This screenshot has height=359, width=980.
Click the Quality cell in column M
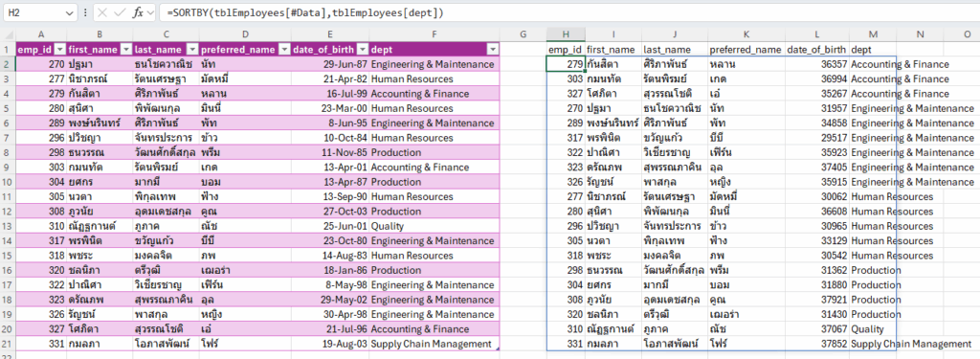coord(873,329)
